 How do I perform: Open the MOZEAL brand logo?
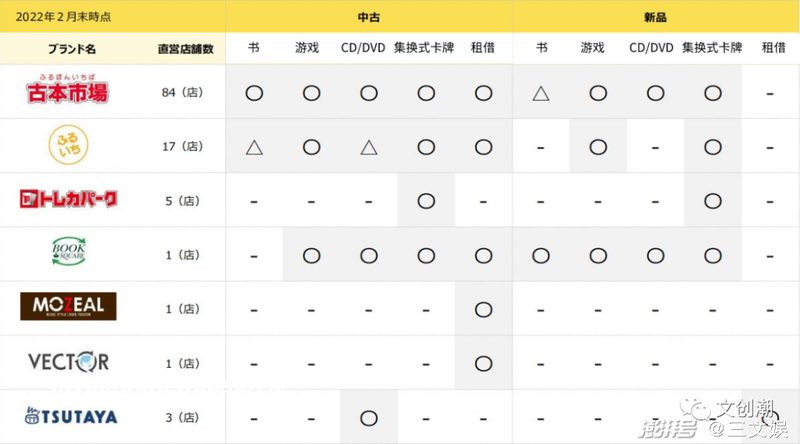tap(68, 307)
